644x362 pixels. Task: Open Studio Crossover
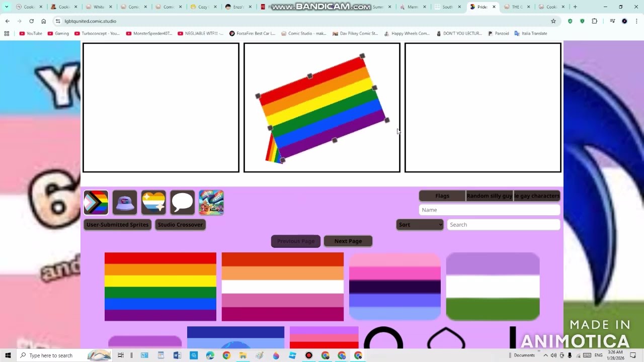[180, 225]
